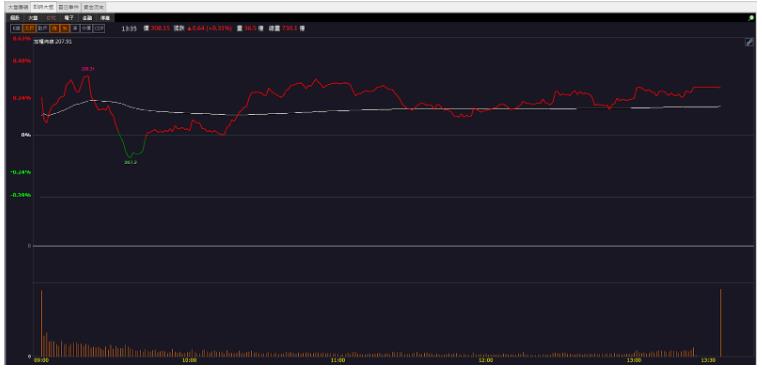Select the 電子 sector category
Image resolution: width=762 pixels, height=369 pixels.
69,18
